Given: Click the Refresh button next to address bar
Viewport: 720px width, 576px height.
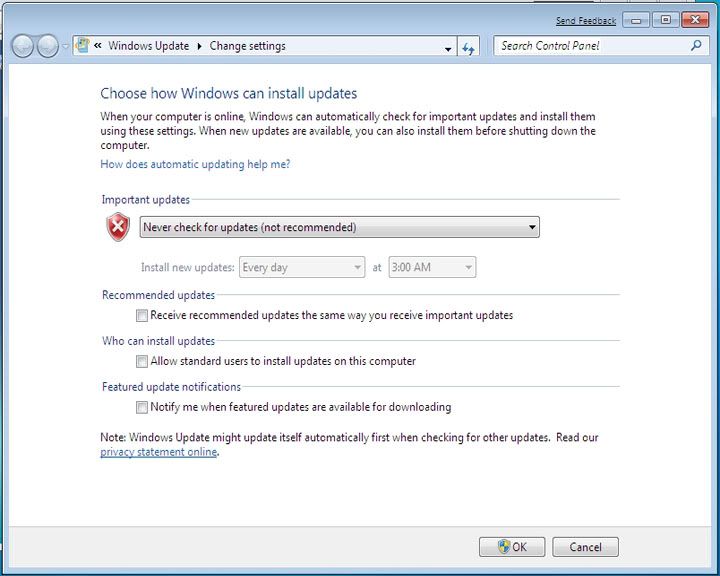Looking at the screenshot, I should [468, 48].
